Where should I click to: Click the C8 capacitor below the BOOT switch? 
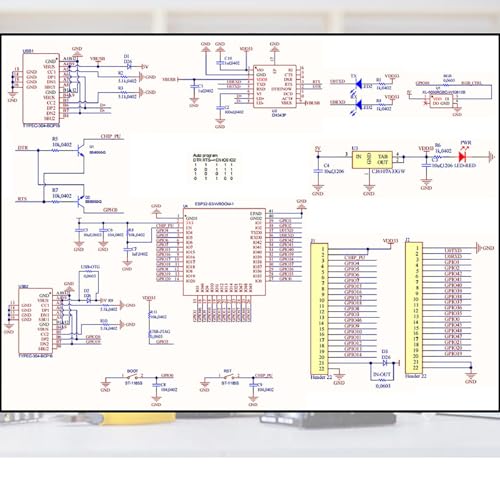156,385
